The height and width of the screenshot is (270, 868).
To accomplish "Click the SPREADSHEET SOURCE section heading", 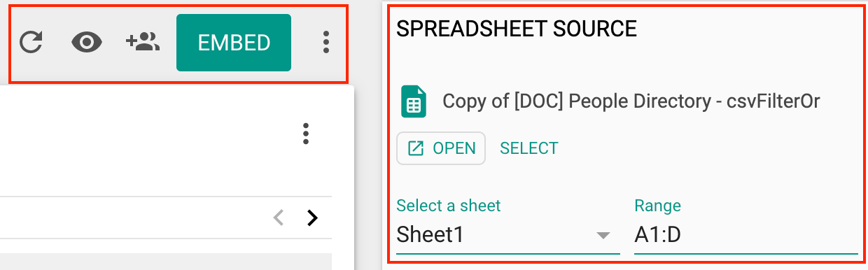I will 517,29.
